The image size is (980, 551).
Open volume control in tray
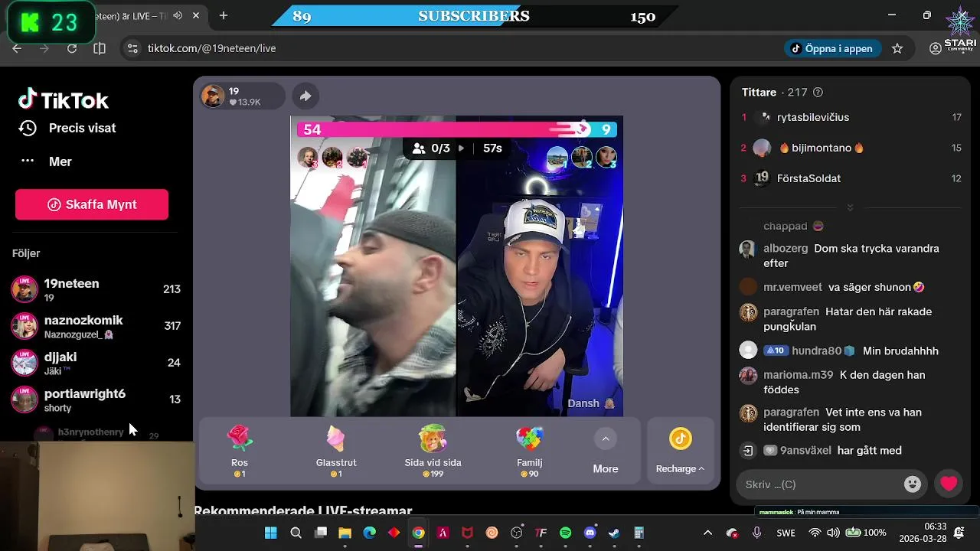coord(833,533)
